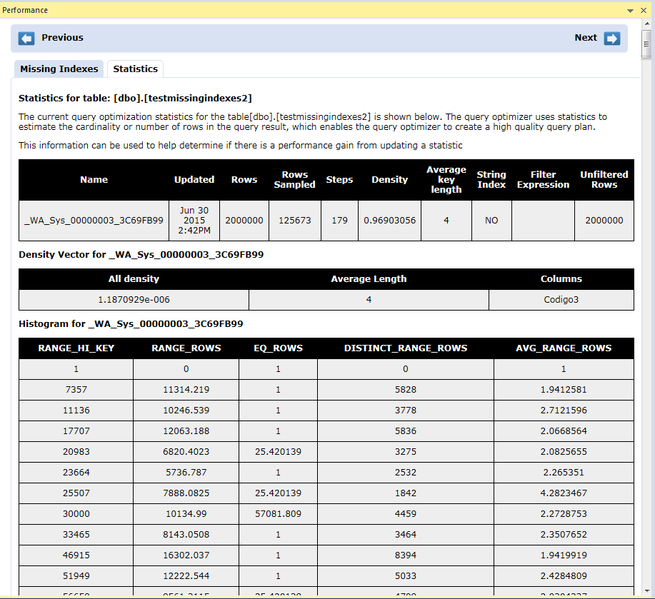This screenshot has width=655, height=599.
Task: Click the Codigo3 column cell
Action: pyautogui.click(x=561, y=300)
